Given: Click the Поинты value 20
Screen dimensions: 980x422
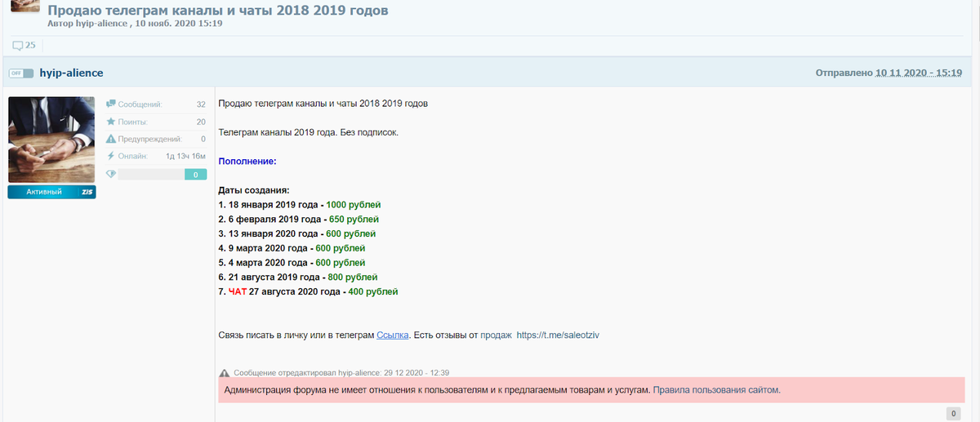Looking at the screenshot, I should click(x=201, y=122).
